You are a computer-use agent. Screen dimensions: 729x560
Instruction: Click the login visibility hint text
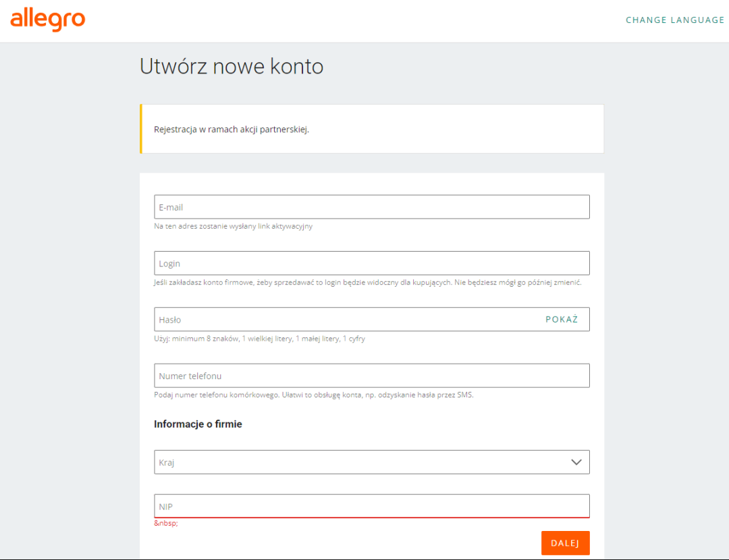pos(367,283)
